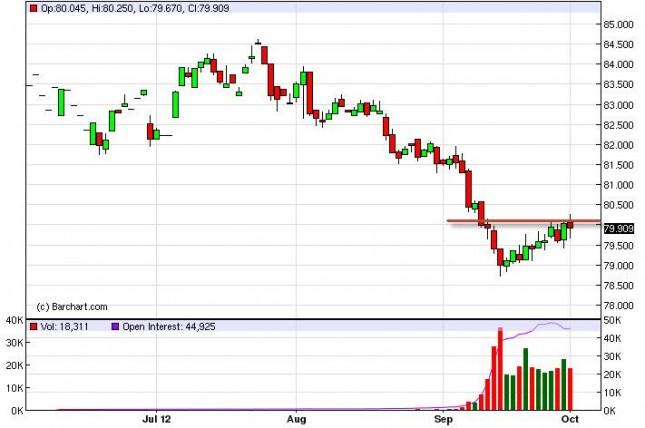Image resolution: width=645 pixels, height=428 pixels.
Task: Click the 'Vol: 18,311' volume readout
Action: tap(65, 326)
